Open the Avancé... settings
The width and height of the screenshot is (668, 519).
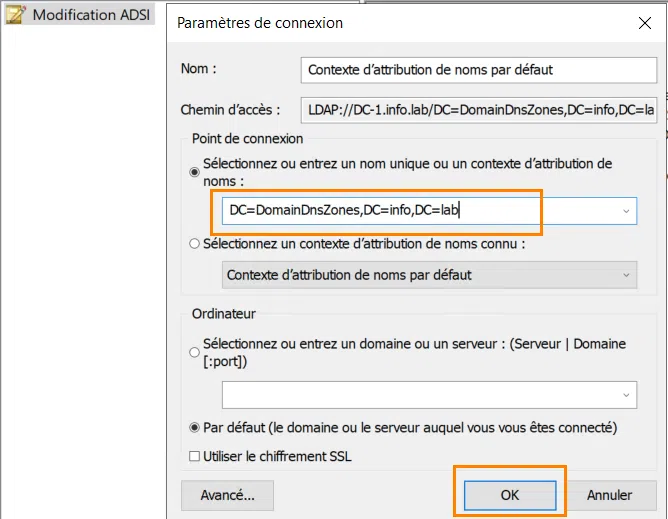coord(227,494)
